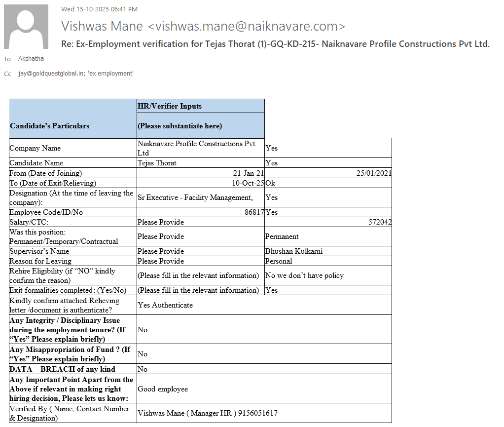Click the Ok verifier response cell
504x427 pixels.
(x=328, y=183)
